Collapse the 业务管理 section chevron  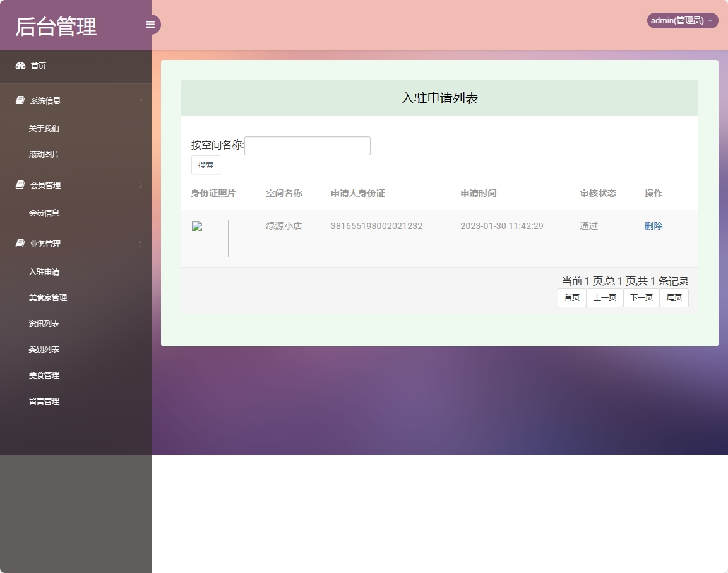coord(140,244)
